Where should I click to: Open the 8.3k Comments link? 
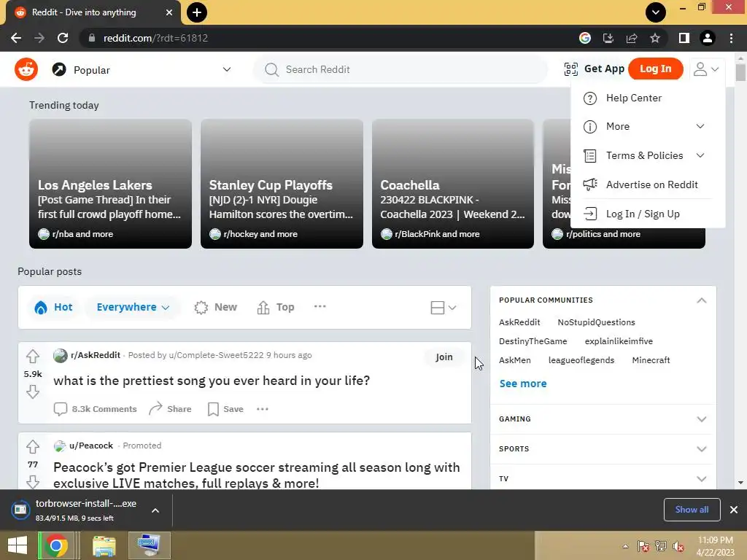coord(96,409)
